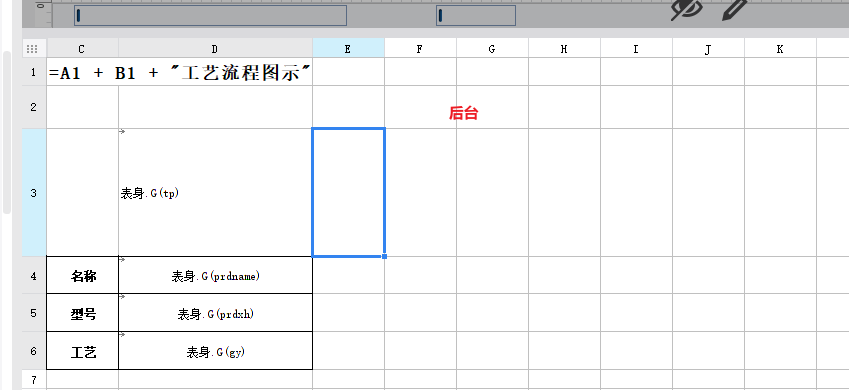Click the crossed-out eye hide icon
Image resolution: width=849 pixels, height=390 pixels.
687,9
